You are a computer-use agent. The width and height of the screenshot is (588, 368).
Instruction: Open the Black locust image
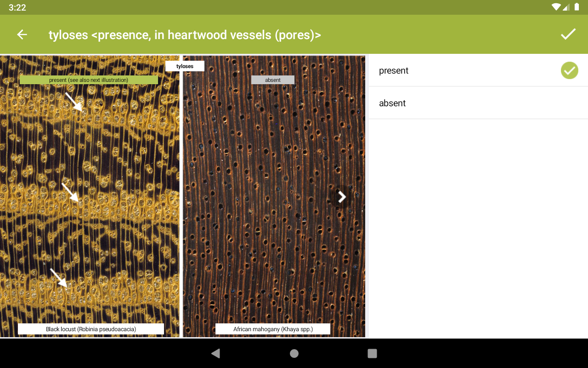coord(90,196)
